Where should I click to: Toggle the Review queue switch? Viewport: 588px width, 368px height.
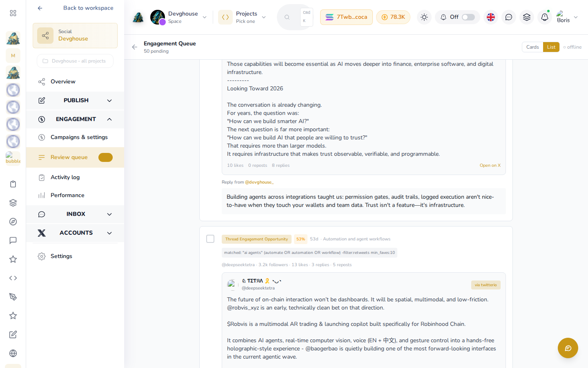[x=105, y=157]
